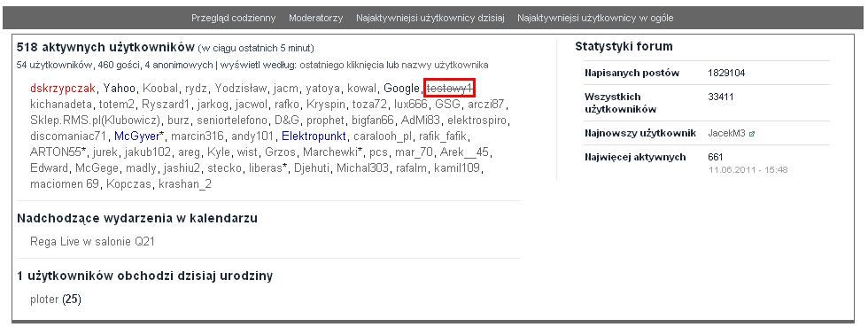Open jacwol user profile
This screenshot has height=335, width=868.
click(x=252, y=104)
